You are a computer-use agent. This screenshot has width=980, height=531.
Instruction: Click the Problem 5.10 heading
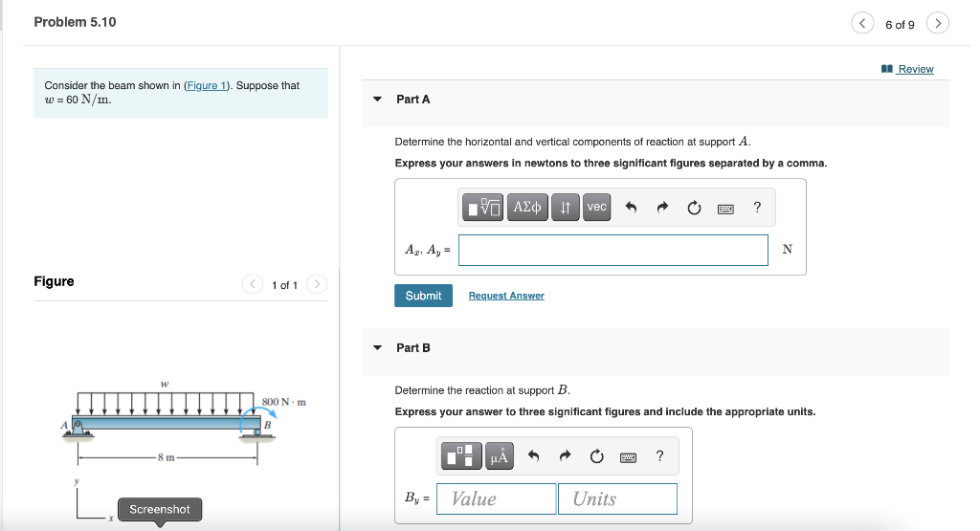(75, 22)
